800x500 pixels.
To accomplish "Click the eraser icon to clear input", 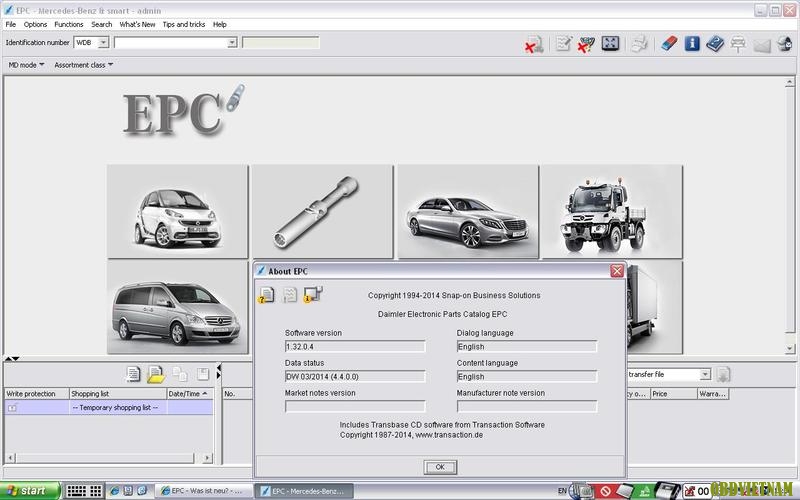I will tap(669, 43).
